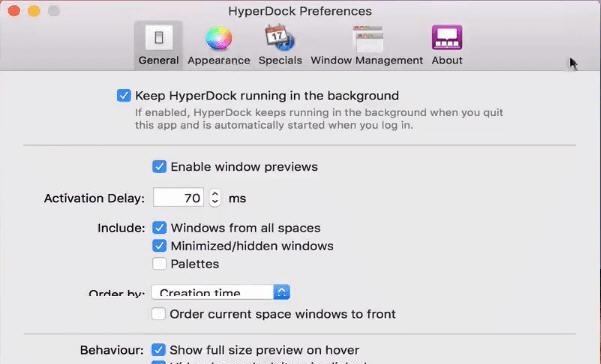Click the Activation Delay stepper arrows

click(x=215, y=198)
